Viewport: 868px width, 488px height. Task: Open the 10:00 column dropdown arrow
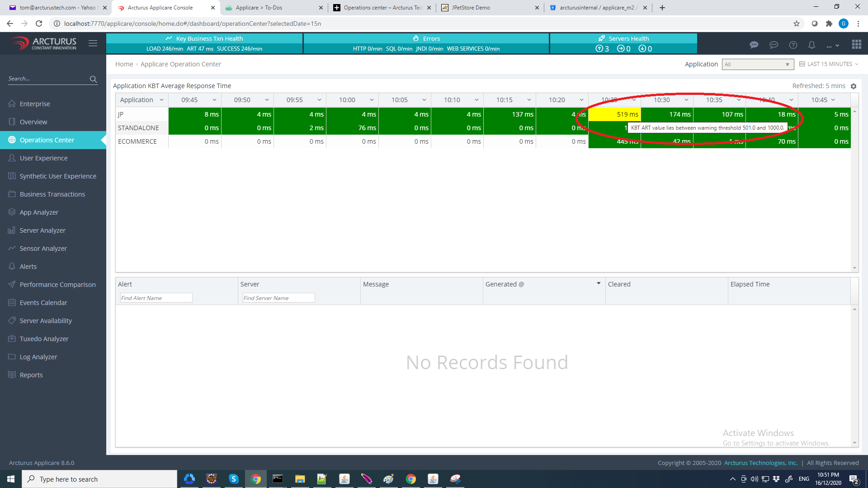(x=372, y=100)
